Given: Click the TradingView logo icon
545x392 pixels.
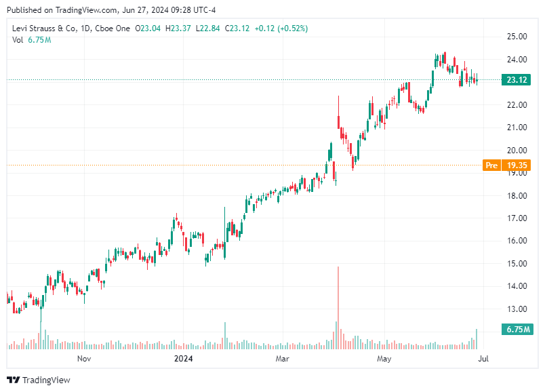Looking at the screenshot, I should click(14, 380).
